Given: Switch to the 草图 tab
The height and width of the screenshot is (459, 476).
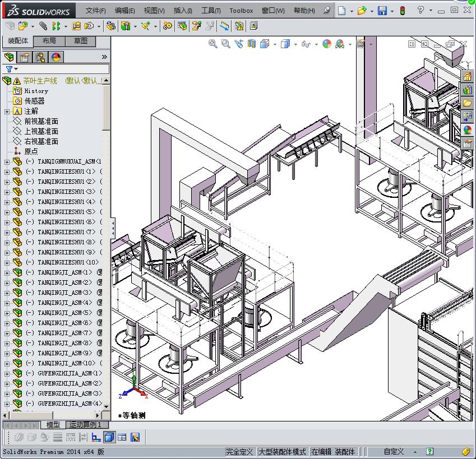Looking at the screenshot, I should (80, 41).
